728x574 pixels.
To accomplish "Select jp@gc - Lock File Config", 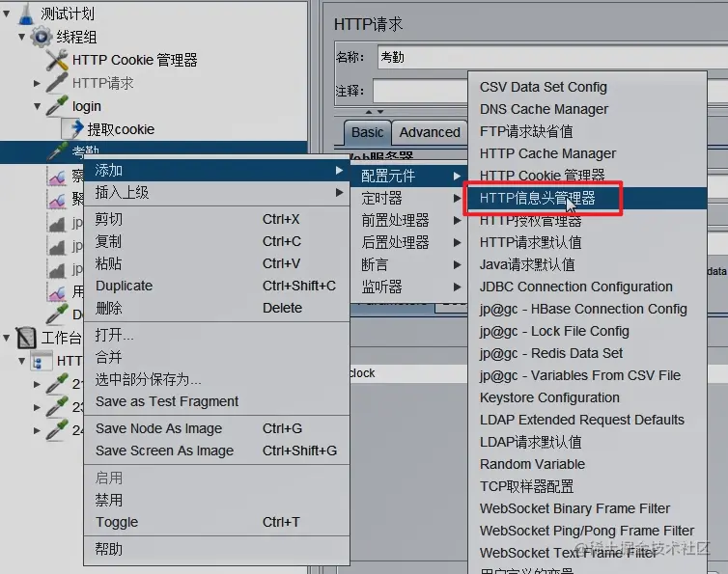I will point(587,331).
